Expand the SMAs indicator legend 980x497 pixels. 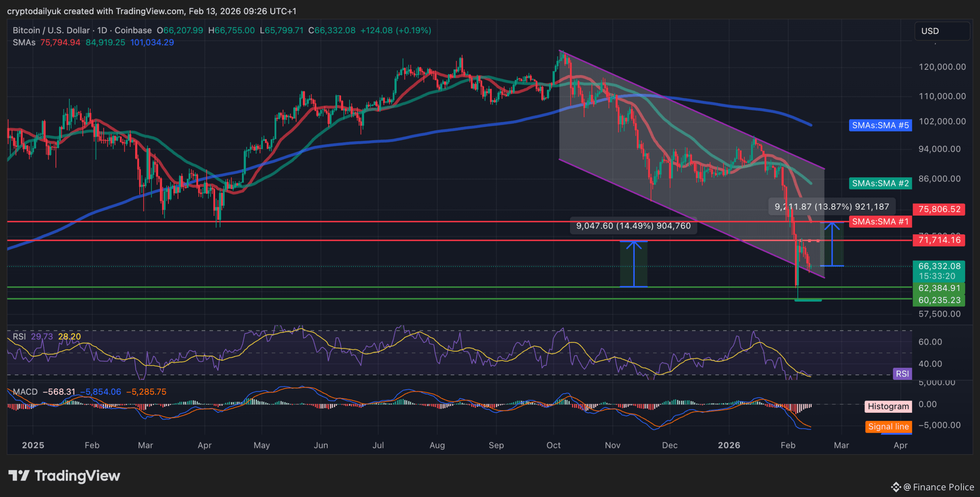[x=24, y=43]
